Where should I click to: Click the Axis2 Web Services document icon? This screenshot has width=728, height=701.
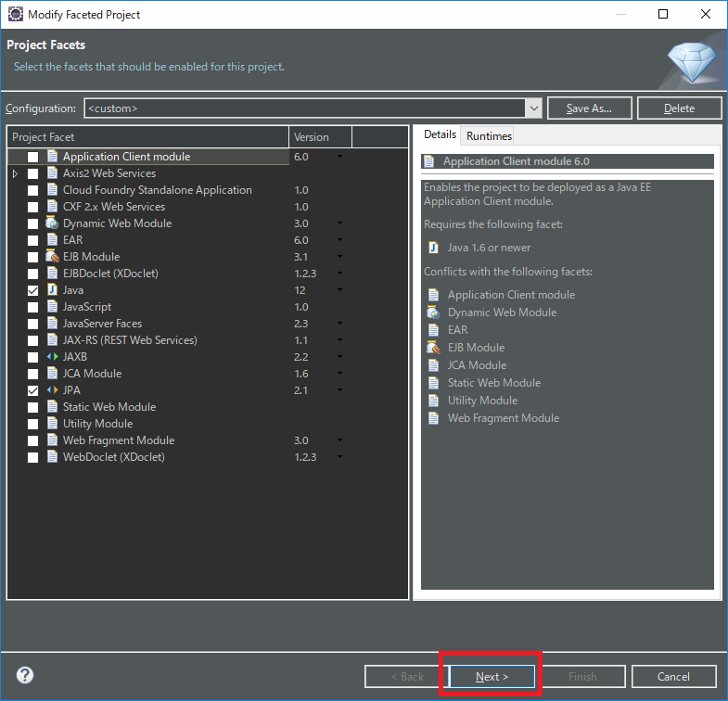click(53, 173)
